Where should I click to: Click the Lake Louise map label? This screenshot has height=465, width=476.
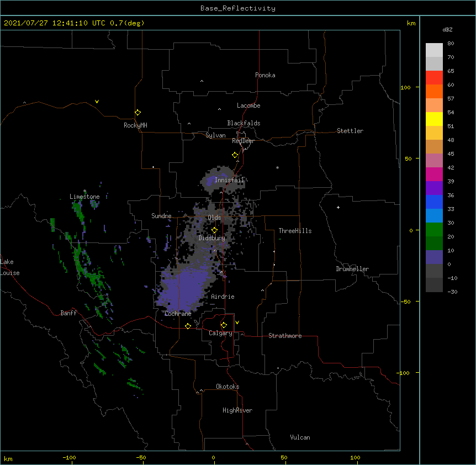[10, 267]
